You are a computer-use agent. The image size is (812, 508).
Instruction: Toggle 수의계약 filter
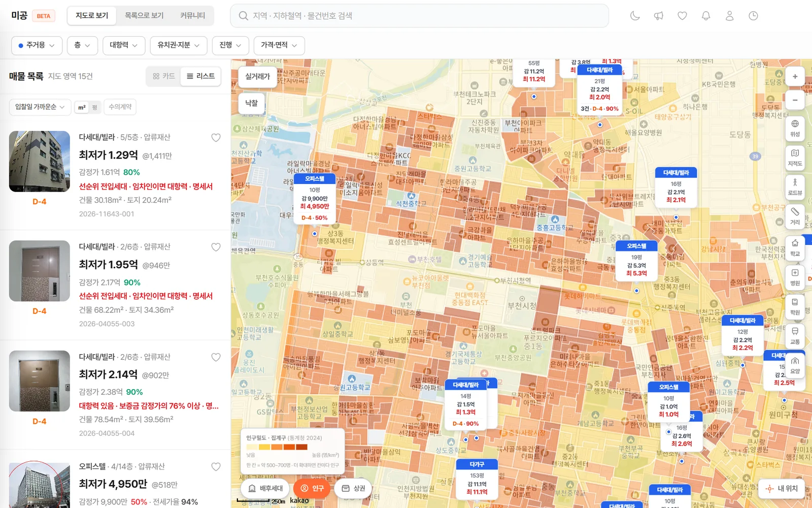(120, 107)
